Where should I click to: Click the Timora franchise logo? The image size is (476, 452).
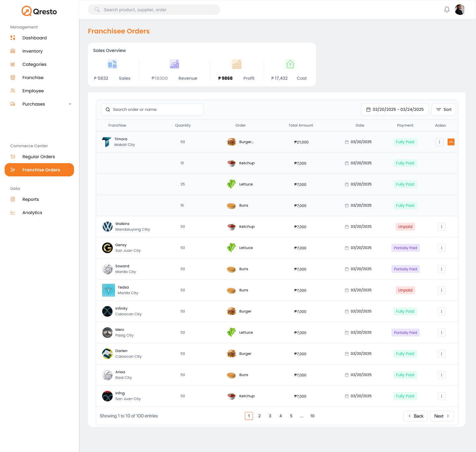pyautogui.click(x=106, y=142)
